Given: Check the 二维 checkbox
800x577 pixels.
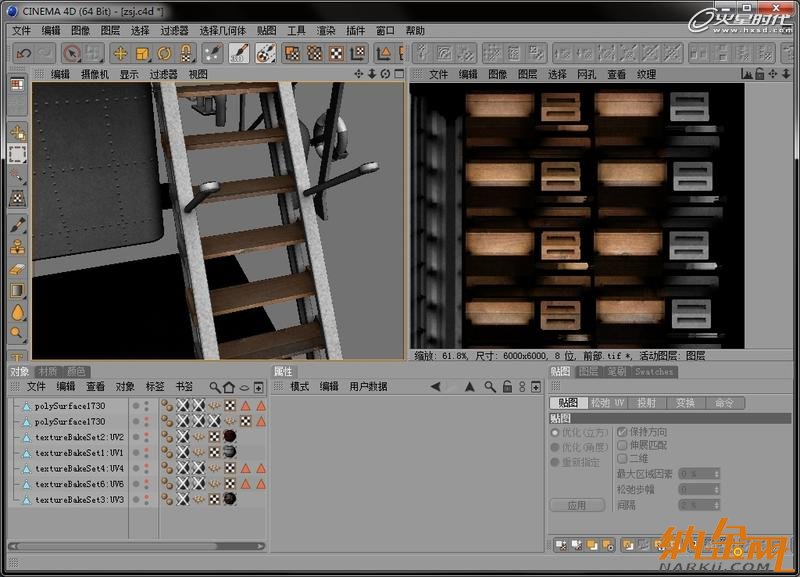Looking at the screenshot, I should [x=622, y=458].
